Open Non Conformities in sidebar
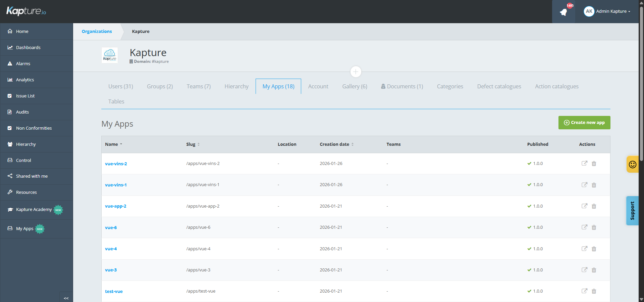644x302 pixels. pos(36,128)
